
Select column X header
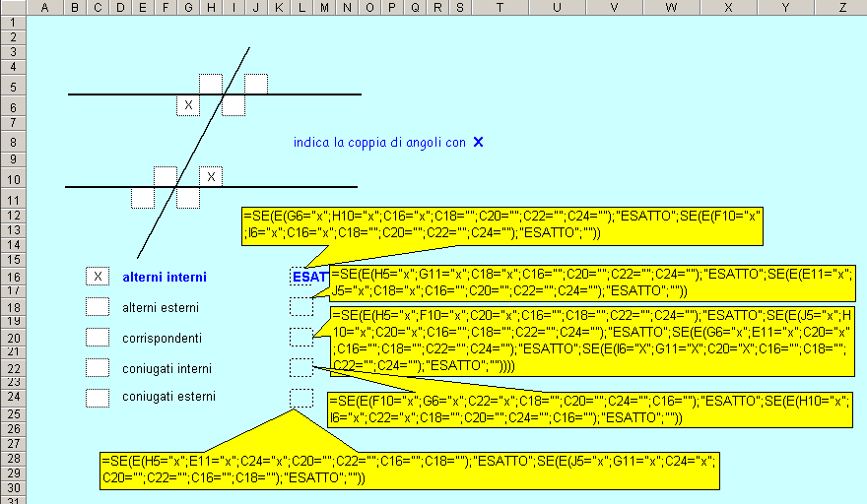tap(728, 7)
